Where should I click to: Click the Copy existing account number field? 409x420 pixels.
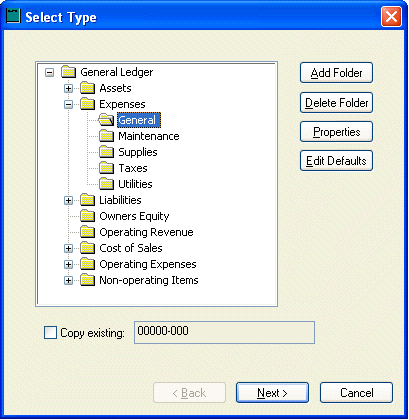pyautogui.click(x=224, y=332)
